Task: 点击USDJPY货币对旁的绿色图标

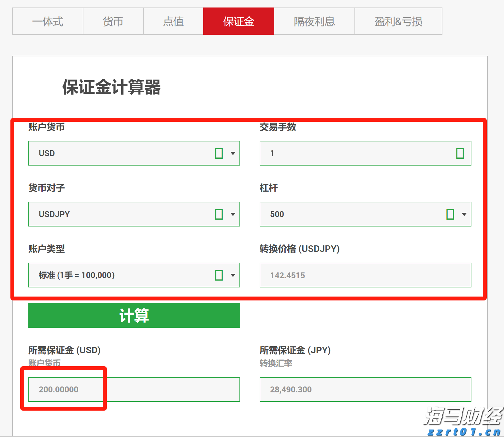Action: point(220,214)
